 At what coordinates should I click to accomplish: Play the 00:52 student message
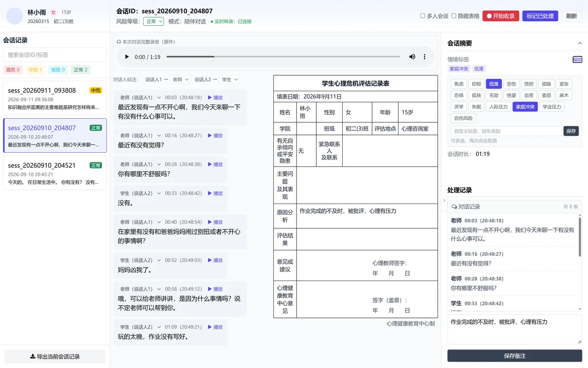215,260
